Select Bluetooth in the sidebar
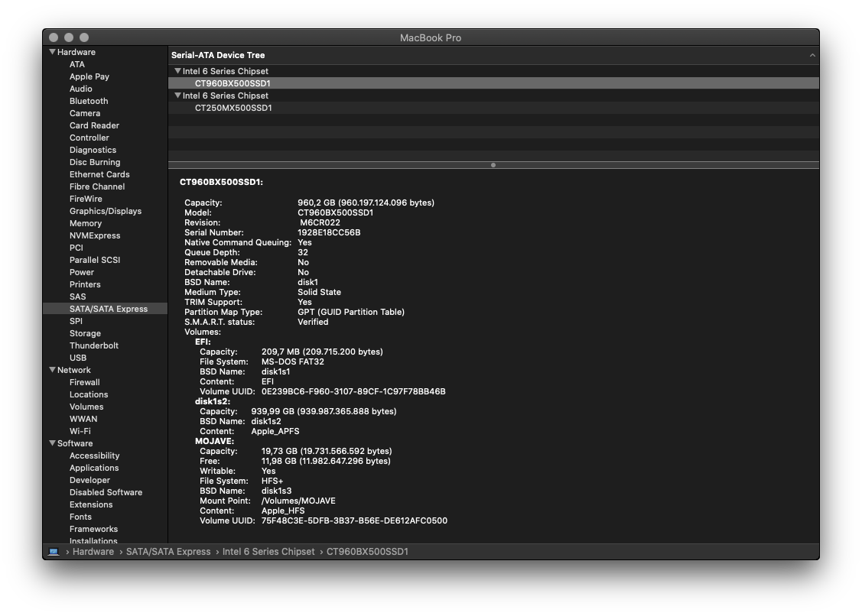Screen dimensions: 862x616 pyautogui.click(x=89, y=101)
